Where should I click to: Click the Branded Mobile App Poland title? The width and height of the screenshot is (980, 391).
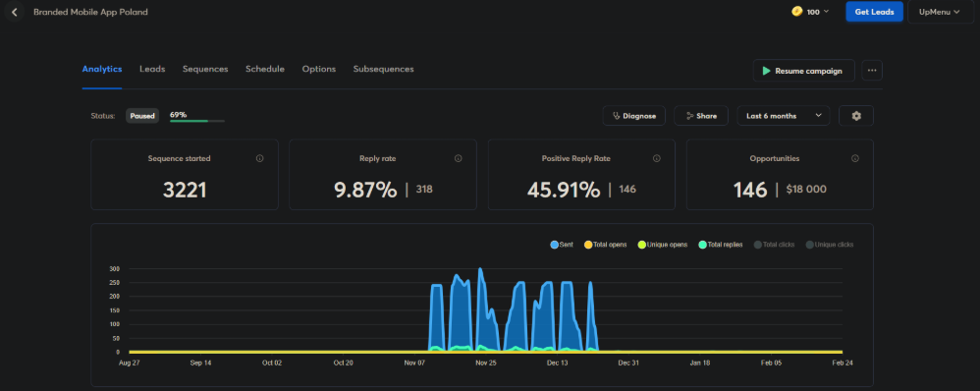90,12
